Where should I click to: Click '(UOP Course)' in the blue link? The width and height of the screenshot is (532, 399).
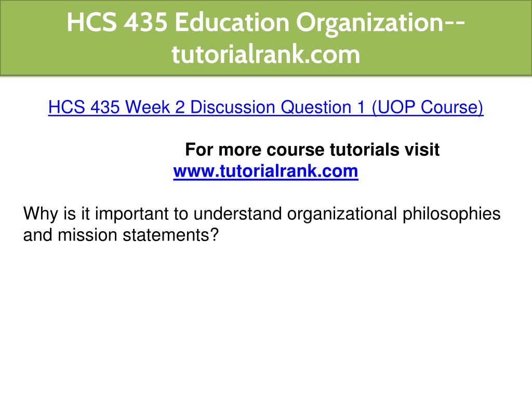pyautogui.click(x=428, y=107)
